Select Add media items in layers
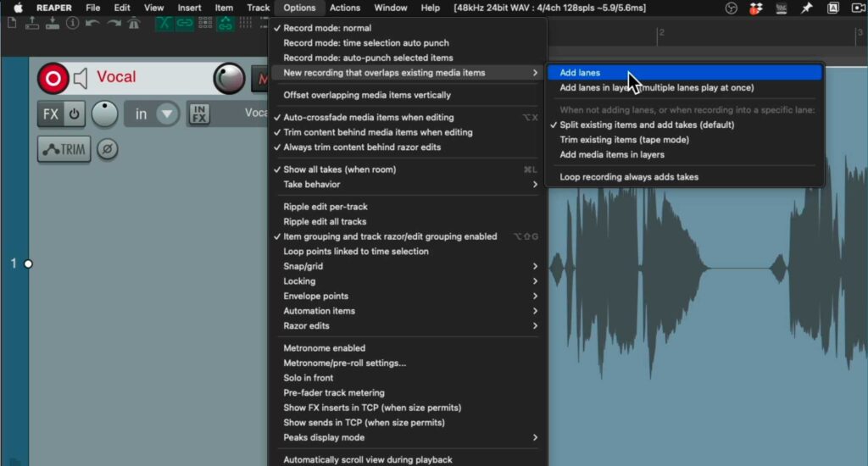 [x=685, y=154]
